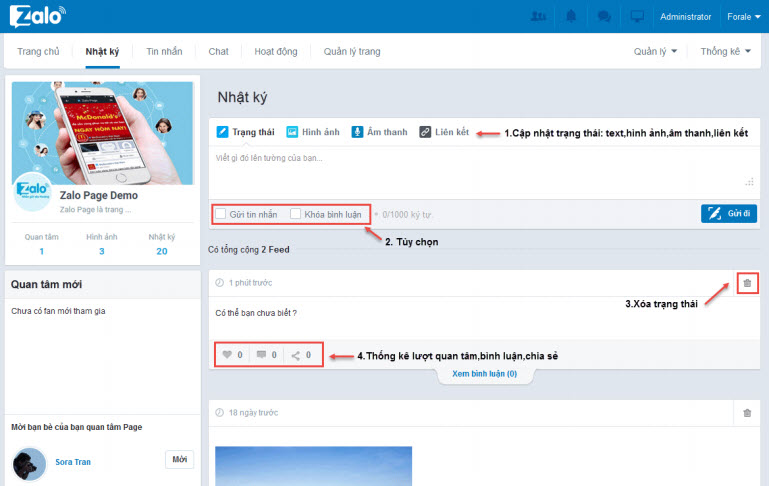Enable the Gửi tin nhắn checkbox
Screen dimensions: 769x486
221,213
